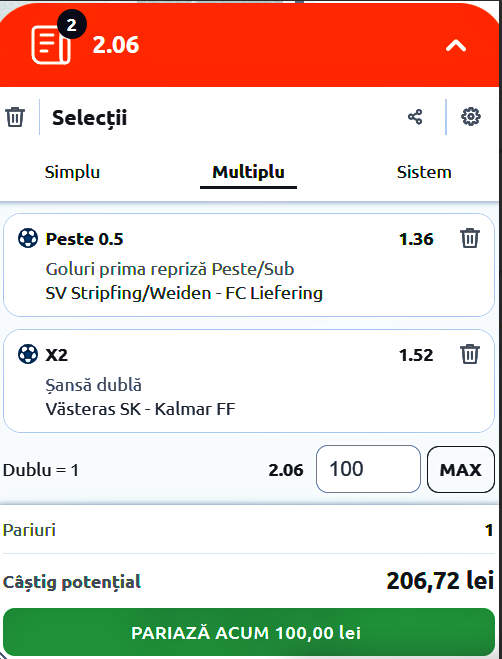Click the Selecții heading

pos(90,118)
